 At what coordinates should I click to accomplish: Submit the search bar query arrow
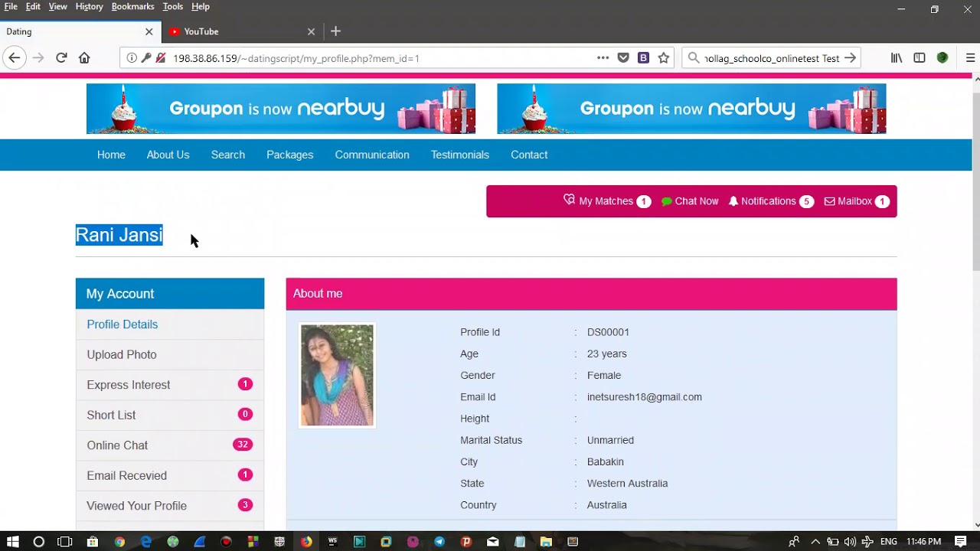850,58
